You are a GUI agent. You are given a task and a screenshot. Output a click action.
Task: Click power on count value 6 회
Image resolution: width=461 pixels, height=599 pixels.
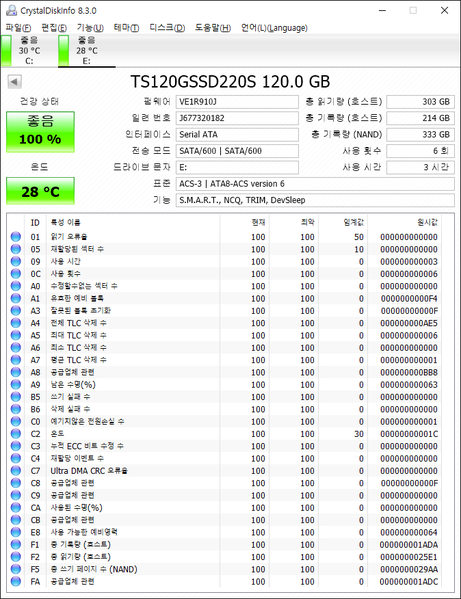pyautogui.click(x=421, y=151)
